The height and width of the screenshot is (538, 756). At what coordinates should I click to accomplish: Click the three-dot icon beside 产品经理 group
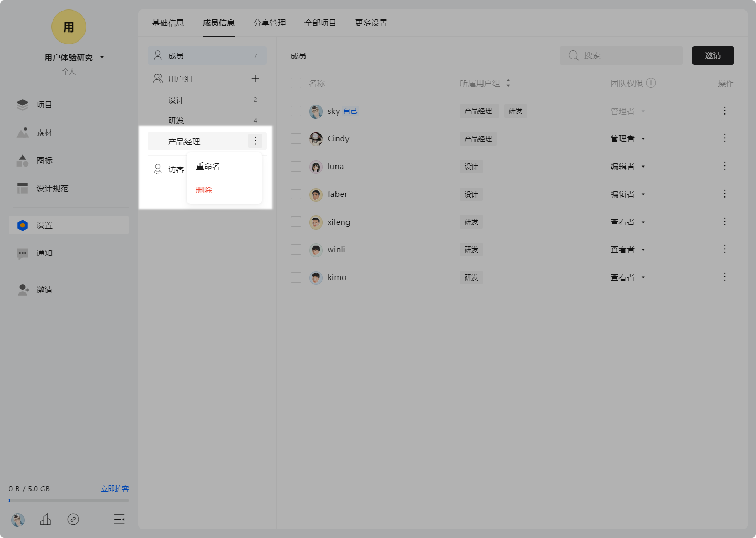point(255,141)
